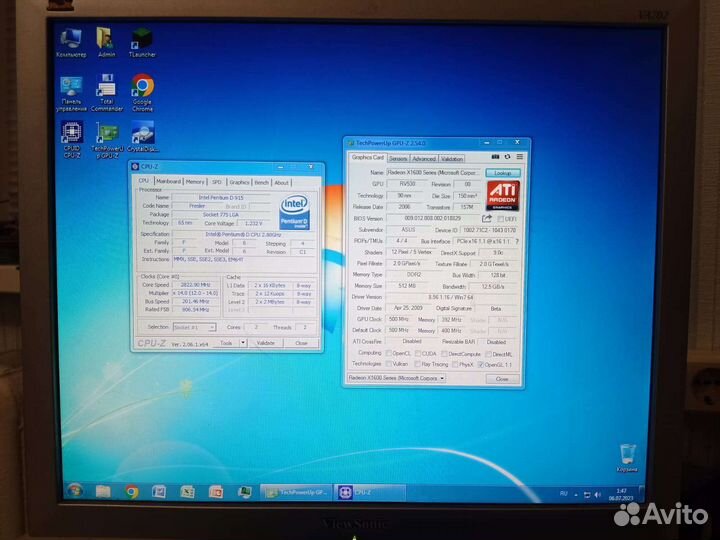Toggle the Vulkan checkbox
Viewport: 720px width, 540px height.
point(389,364)
